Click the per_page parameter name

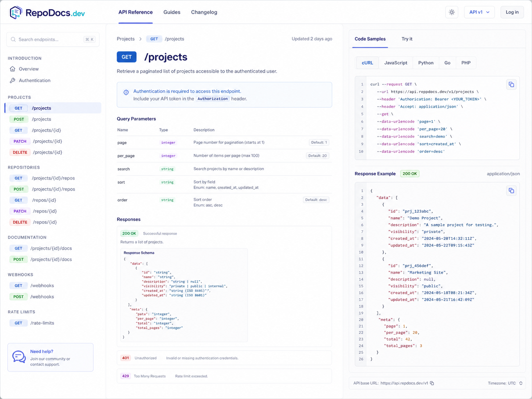pos(126,156)
